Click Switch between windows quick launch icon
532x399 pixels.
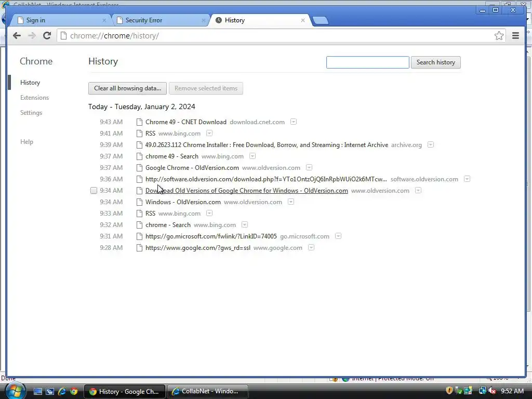(50, 391)
